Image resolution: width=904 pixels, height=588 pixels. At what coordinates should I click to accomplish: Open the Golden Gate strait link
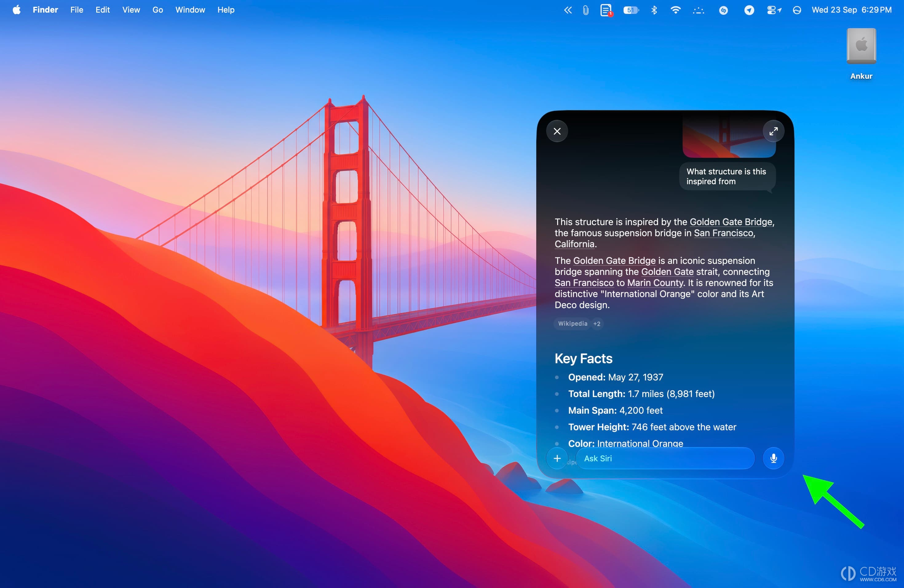(x=667, y=272)
